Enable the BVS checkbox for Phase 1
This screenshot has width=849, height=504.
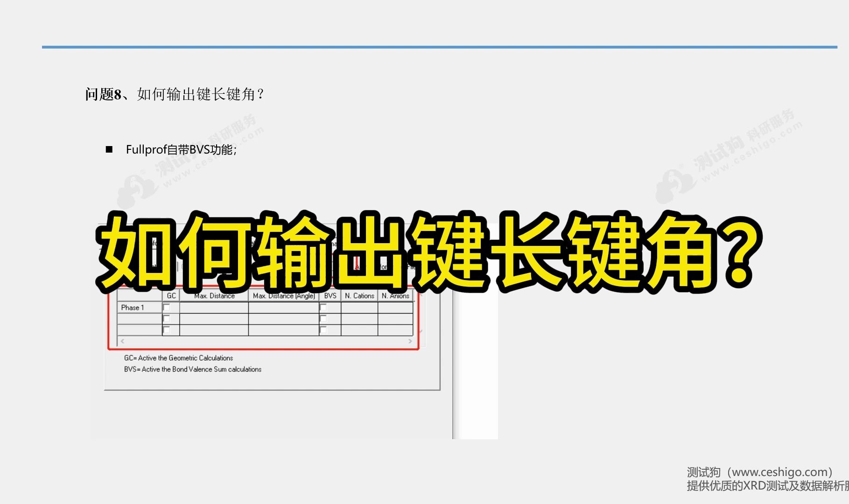pyautogui.click(x=323, y=308)
